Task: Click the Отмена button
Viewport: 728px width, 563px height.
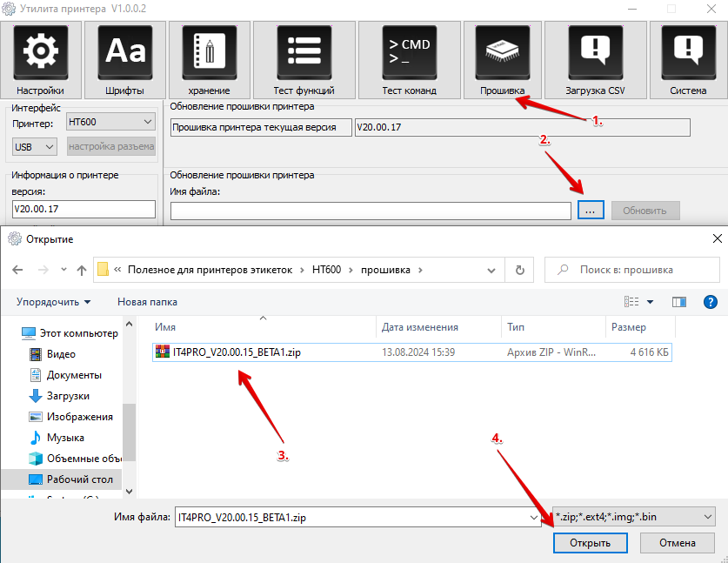Action: click(x=677, y=543)
